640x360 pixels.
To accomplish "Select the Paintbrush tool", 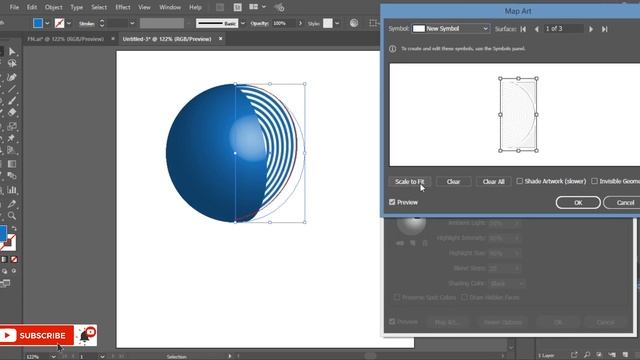I will tap(12, 100).
